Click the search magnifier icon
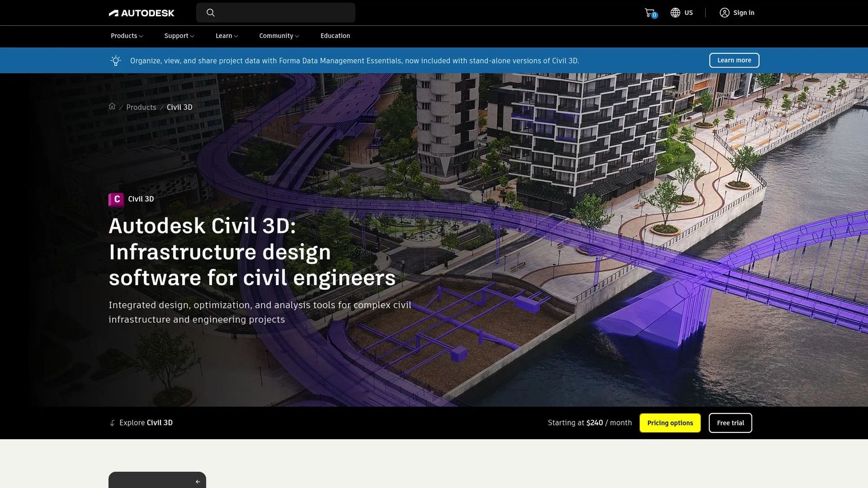Screen dimensions: 868x488 (x=210, y=13)
